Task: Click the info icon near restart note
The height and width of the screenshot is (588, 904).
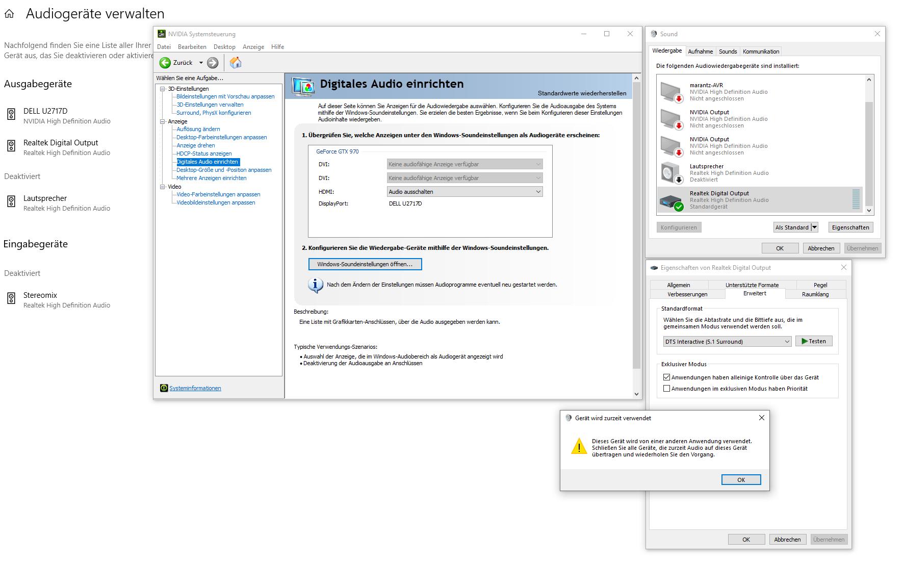Action: 315,285
